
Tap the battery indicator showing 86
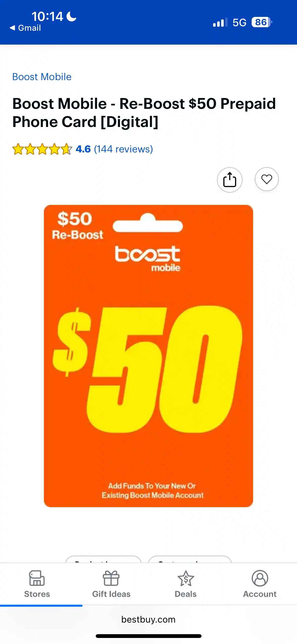point(262,22)
